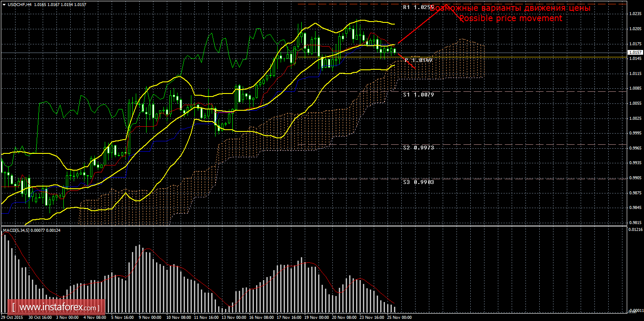
Task: Click the 29 Oct 2015 date label
Action: 12,318
